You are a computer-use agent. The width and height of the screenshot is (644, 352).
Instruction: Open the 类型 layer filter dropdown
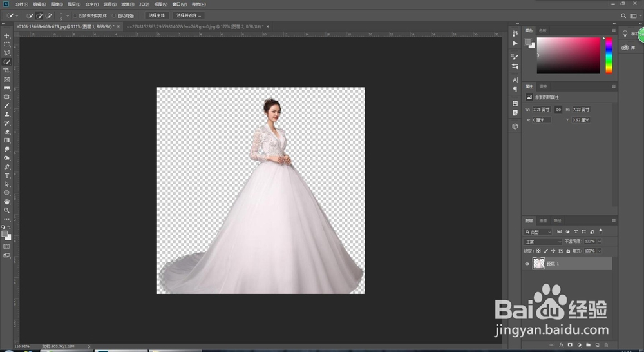click(538, 232)
